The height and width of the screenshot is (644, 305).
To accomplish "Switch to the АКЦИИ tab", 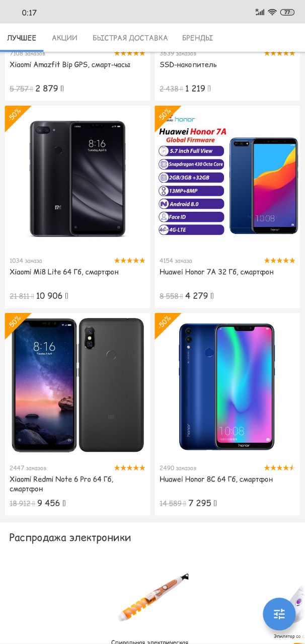I will pyautogui.click(x=64, y=38).
